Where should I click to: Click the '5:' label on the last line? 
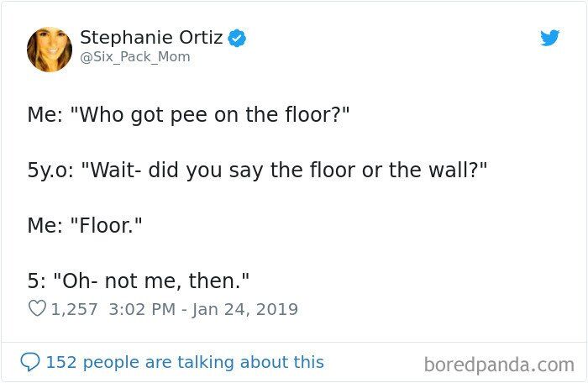coord(37,281)
